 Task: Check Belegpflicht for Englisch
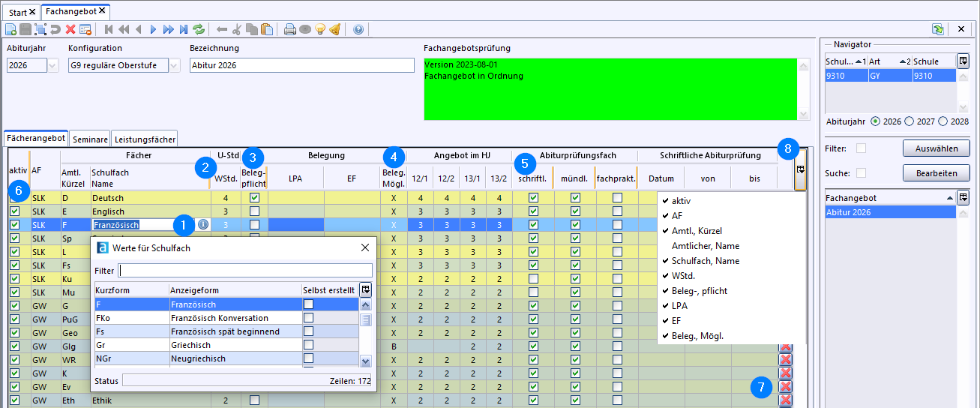tap(254, 211)
